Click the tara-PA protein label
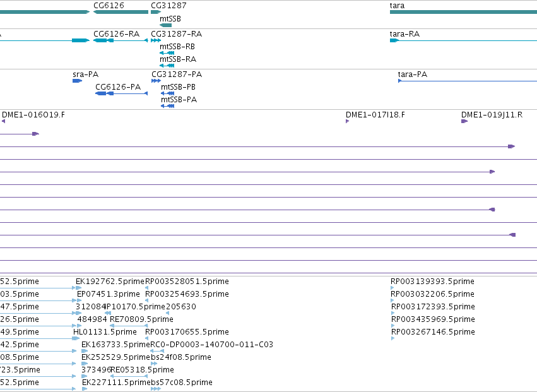Image resolution: width=537 pixels, height=392 pixels. (x=413, y=74)
